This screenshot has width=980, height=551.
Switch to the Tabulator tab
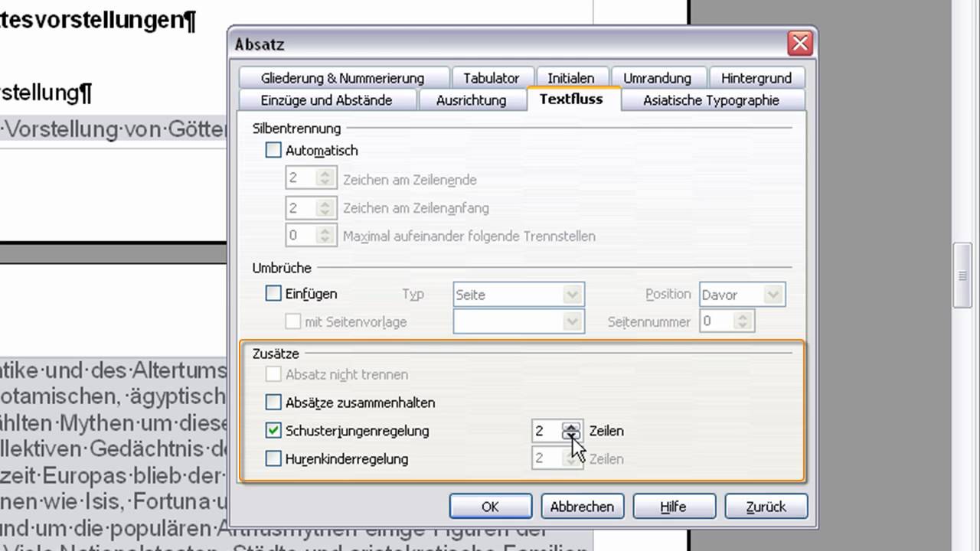[x=491, y=78]
